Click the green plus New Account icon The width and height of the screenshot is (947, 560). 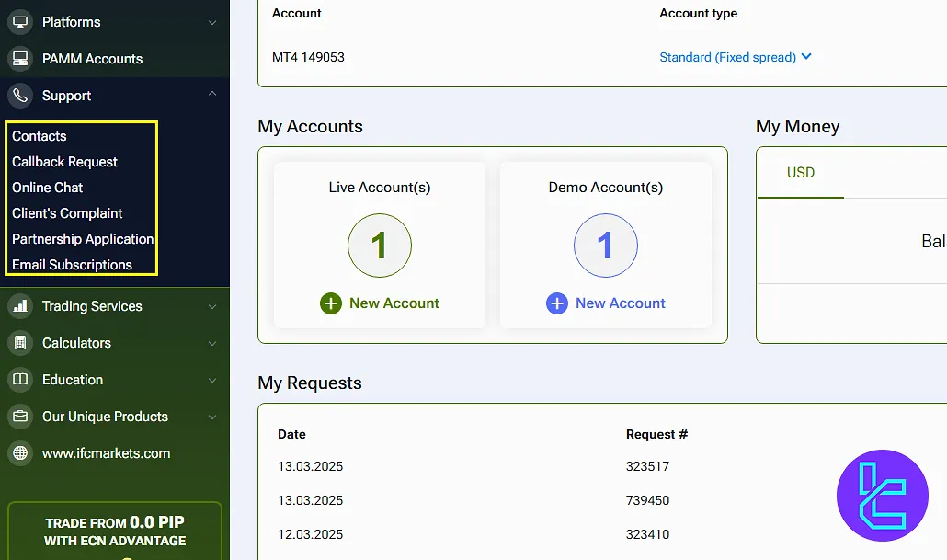[331, 303]
